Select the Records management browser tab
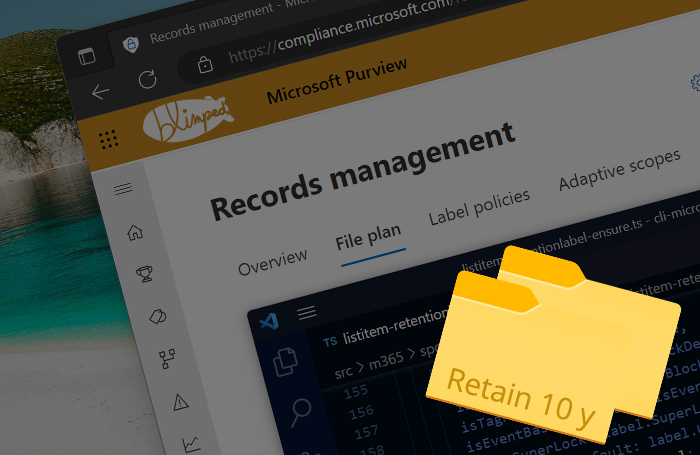The height and width of the screenshot is (455, 700). click(x=211, y=24)
